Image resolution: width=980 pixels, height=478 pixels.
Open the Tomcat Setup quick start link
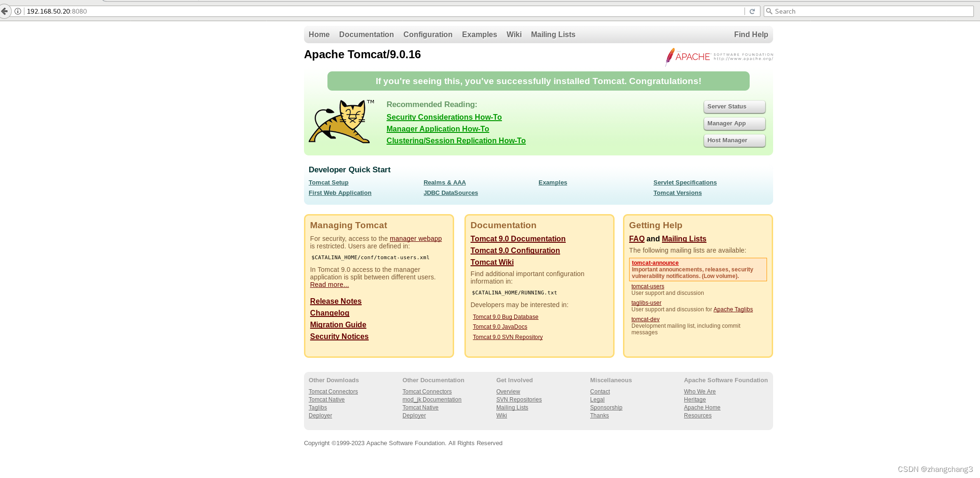click(328, 183)
